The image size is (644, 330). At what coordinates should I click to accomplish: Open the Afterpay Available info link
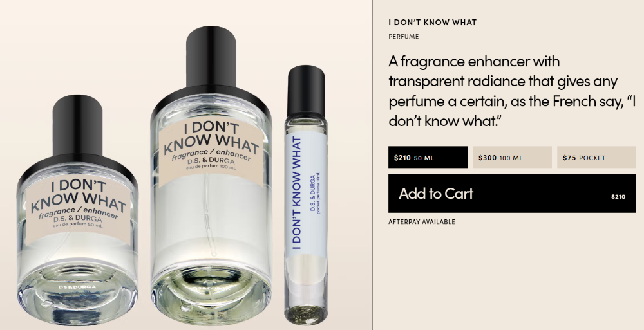pyautogui.click(x=422, y=222)
